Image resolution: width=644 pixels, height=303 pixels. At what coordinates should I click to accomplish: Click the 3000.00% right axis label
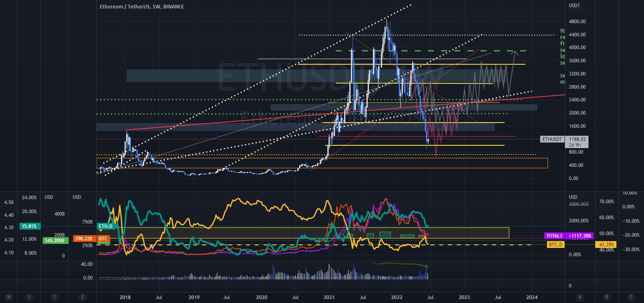click(x=579, y=204)
